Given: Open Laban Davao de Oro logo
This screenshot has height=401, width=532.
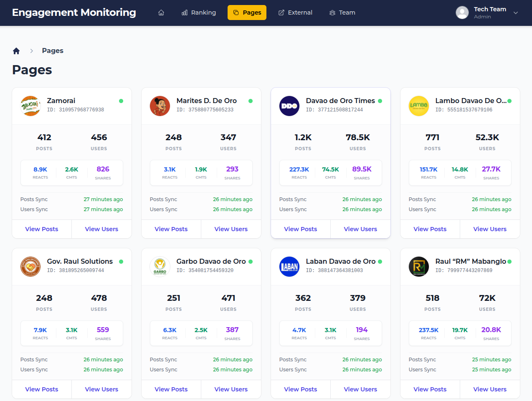Looking at the screenshot, I should (289, 267).
